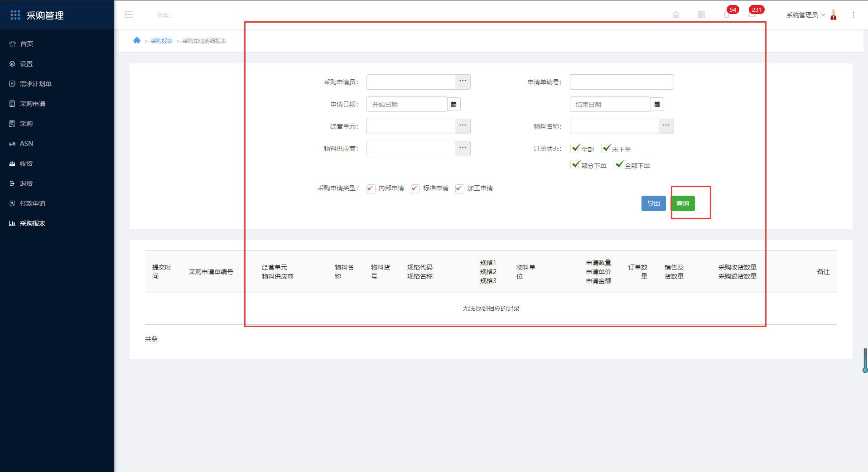
Task: Click 订单数量 column header
Action: pyautogui.click(x=638, y=272)
